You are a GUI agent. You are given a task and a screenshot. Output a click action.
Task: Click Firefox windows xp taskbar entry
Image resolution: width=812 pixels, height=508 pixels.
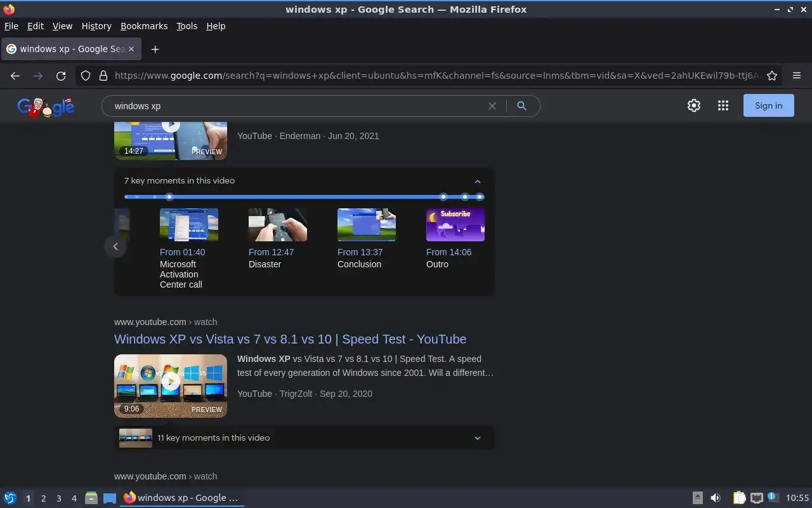[182, 498]
